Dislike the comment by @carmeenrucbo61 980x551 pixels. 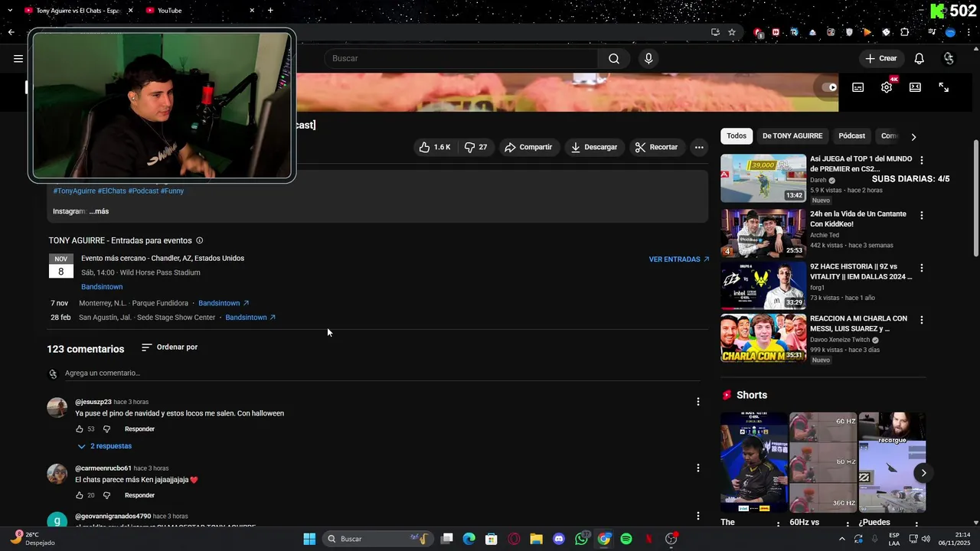pos(106,495)
